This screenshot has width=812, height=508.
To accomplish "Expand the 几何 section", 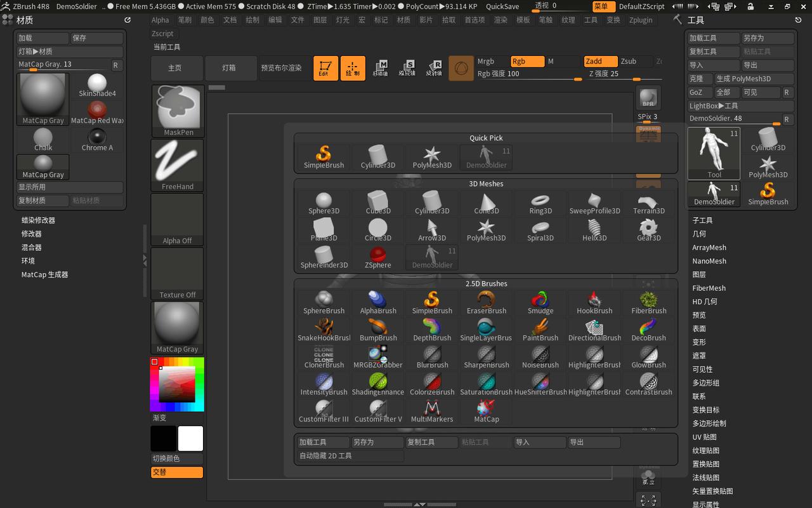I will (699, 234).
